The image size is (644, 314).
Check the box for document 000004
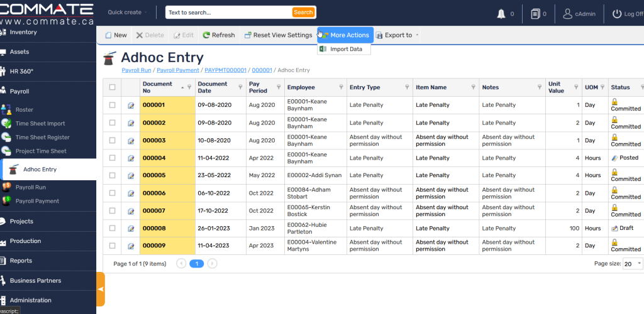point(112,158)
